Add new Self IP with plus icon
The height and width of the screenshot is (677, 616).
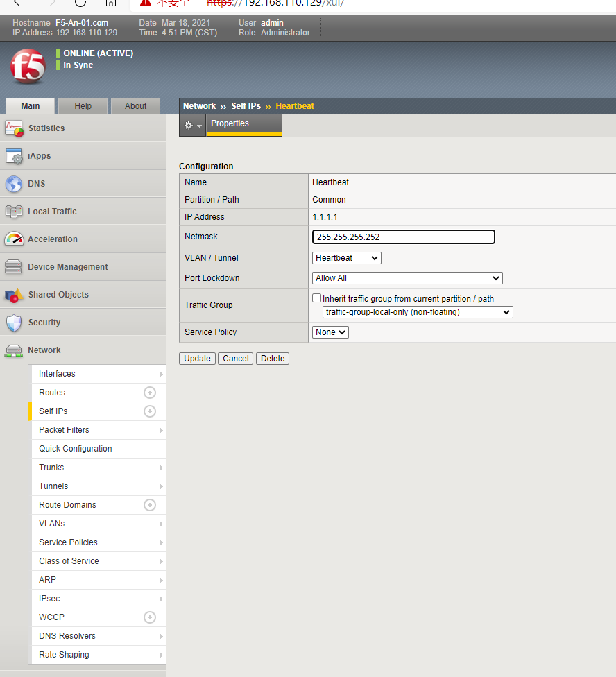click(149, 411)
